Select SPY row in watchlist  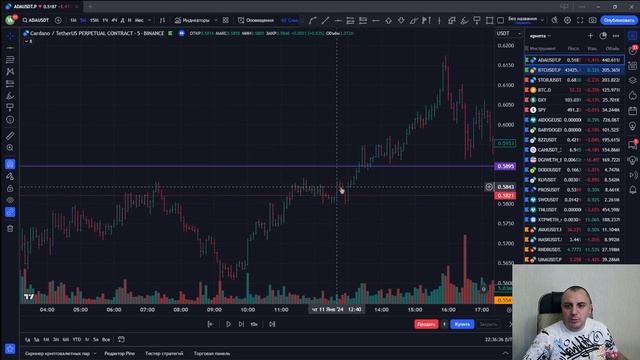coord(574,110)
